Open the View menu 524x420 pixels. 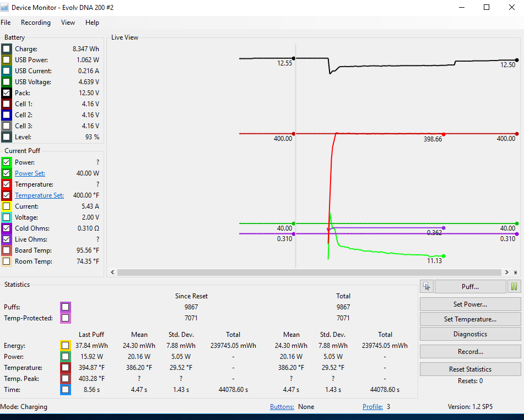point(68,23)
